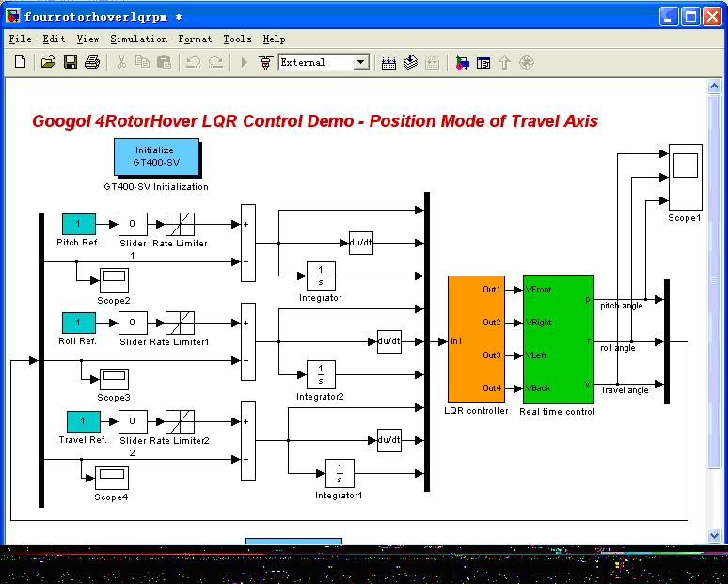The image size is (728, 584).
Task: Click the Connect to target icon
Action: [265, 63]
